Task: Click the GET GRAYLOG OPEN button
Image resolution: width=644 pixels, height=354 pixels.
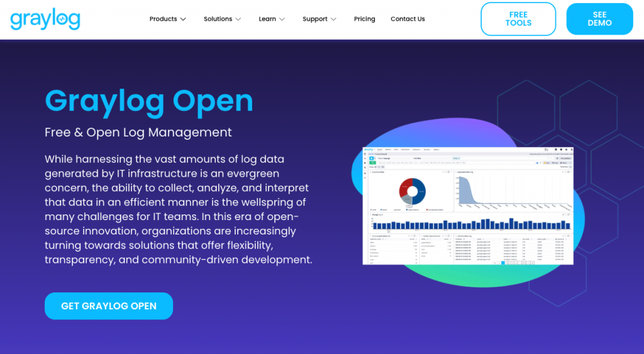Action: (x=109, y=306)
